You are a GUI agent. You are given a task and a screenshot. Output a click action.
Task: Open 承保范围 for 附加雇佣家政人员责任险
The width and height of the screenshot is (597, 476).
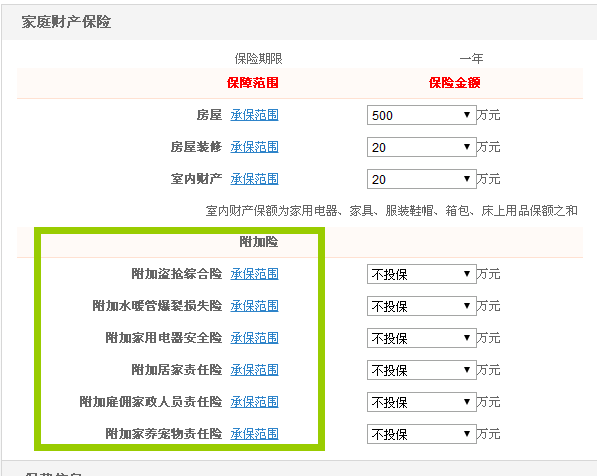[254, 402]
